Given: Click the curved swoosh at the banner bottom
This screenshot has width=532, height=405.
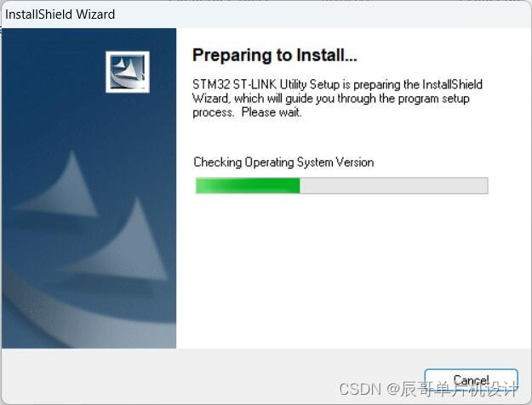Looking at the screenshot, I should [68, 312].
